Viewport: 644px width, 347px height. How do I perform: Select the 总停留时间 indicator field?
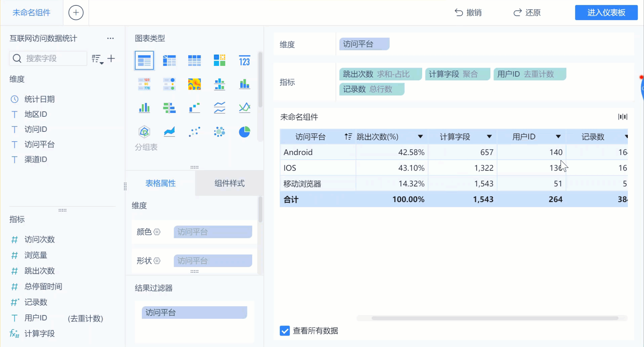click(x=43, y=286)
